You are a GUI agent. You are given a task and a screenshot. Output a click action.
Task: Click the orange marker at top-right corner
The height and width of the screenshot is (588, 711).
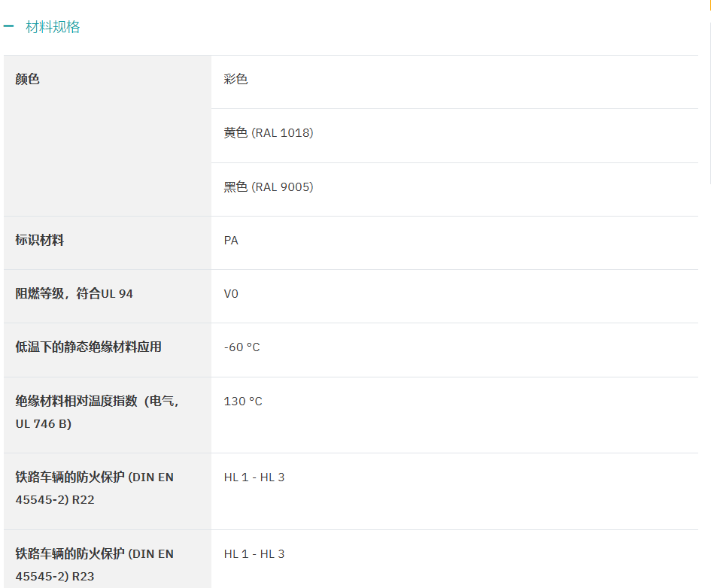coord(709,4)
